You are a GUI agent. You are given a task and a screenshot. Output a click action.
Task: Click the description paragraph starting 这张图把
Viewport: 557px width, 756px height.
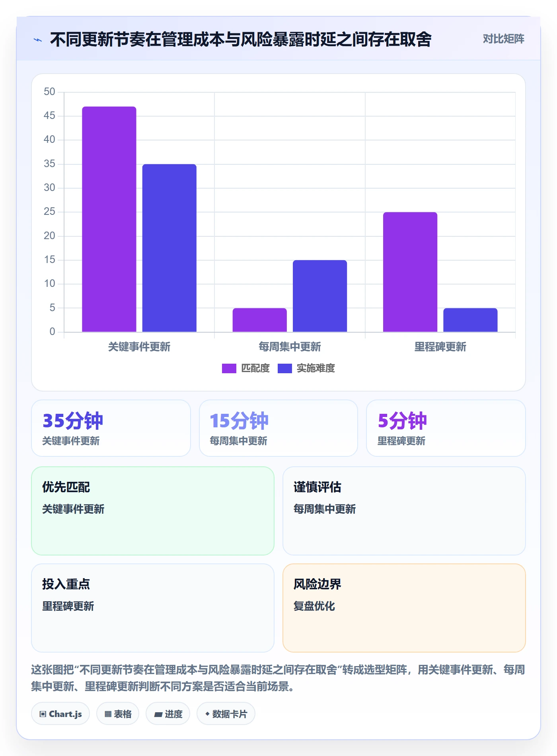pos(278,678)
